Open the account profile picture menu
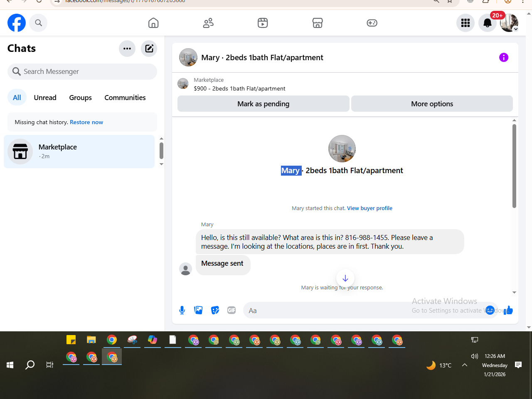 pyautogui.click(x=509, y=23)
